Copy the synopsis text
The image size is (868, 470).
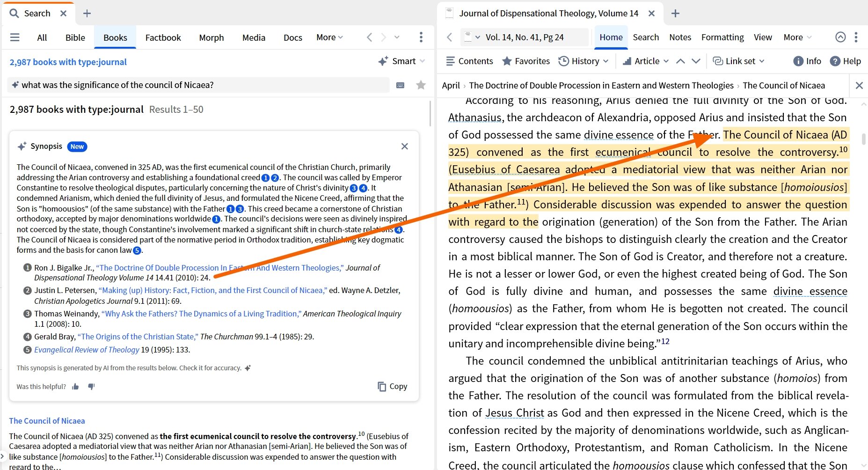(x=393, y=386)
